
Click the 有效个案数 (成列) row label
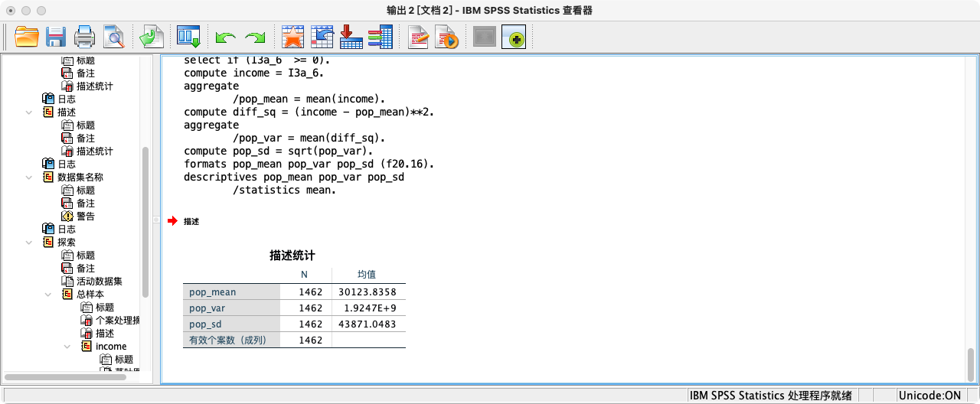[x=228, y=340]
